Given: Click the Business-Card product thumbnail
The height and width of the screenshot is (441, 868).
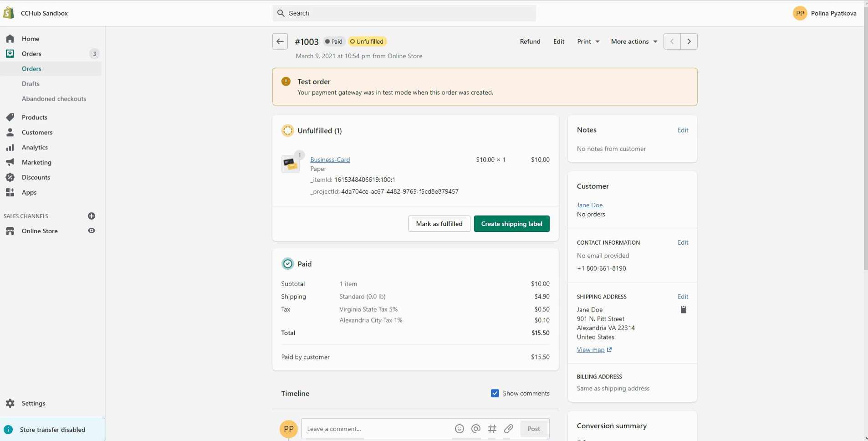Looking at the screenshot, I should tap(290, 164).
